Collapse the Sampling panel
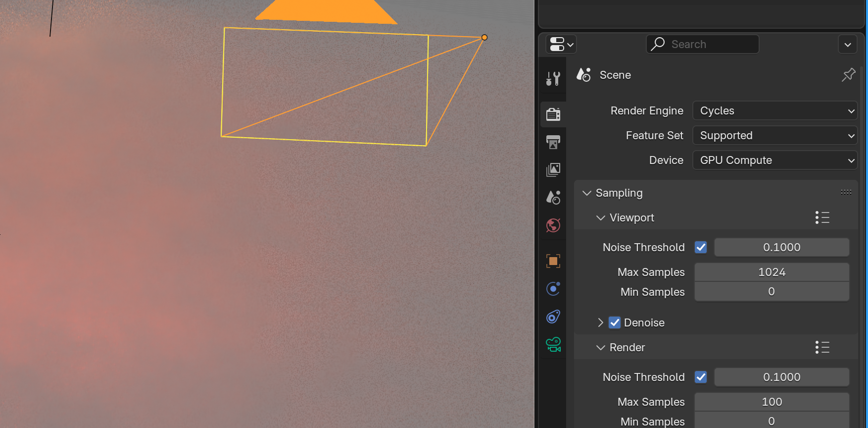This screenshot has width=868, height=428. pyautogui.click(x=587, y=193)
